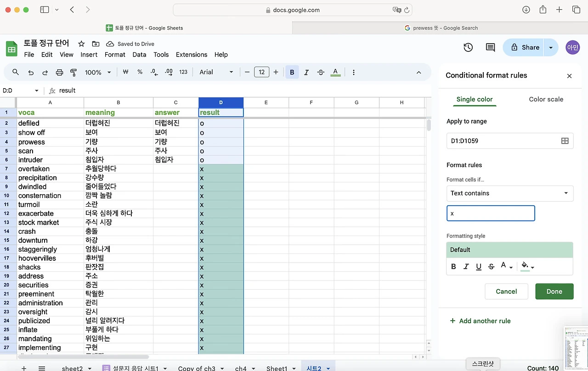
Task: Open the Text contains condition dropdown
Action: click(510, 193)
